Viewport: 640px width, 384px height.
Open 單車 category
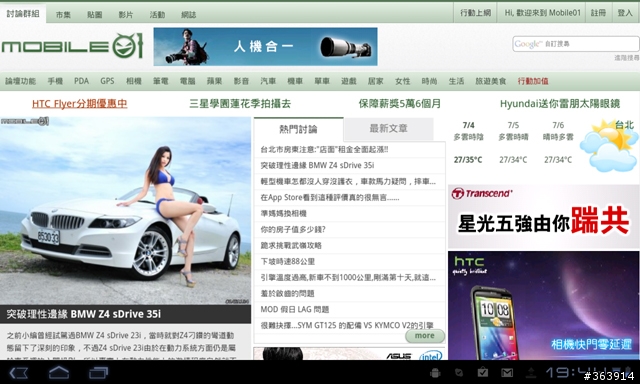pyautogui.click(x=322, y=81)
